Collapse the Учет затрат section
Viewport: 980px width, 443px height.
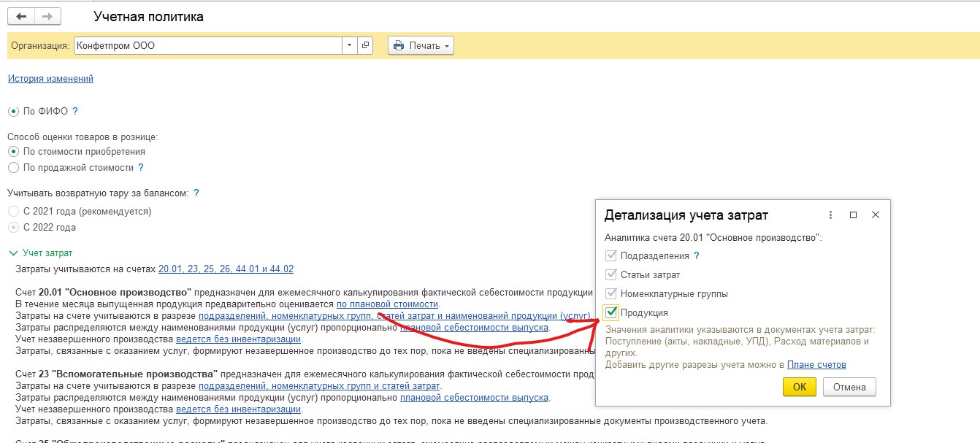pos(12,253)
